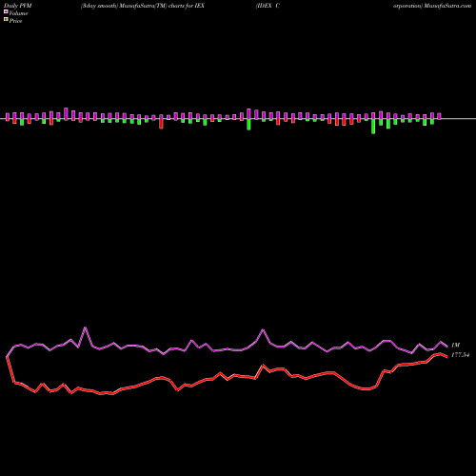The image size is (476, 476).
Task: Click the '177.54' price value label
Action: pos(460,355)
